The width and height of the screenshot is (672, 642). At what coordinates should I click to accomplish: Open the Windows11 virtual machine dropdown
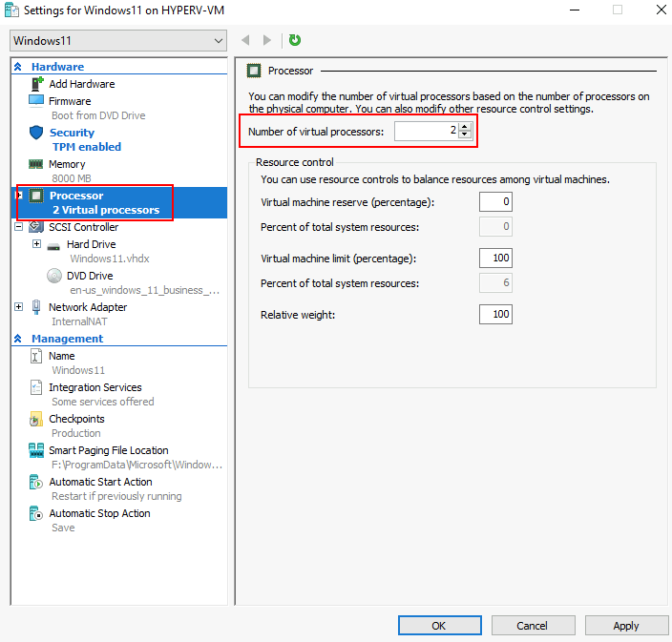pyautogui.click(x=118, y=41)
